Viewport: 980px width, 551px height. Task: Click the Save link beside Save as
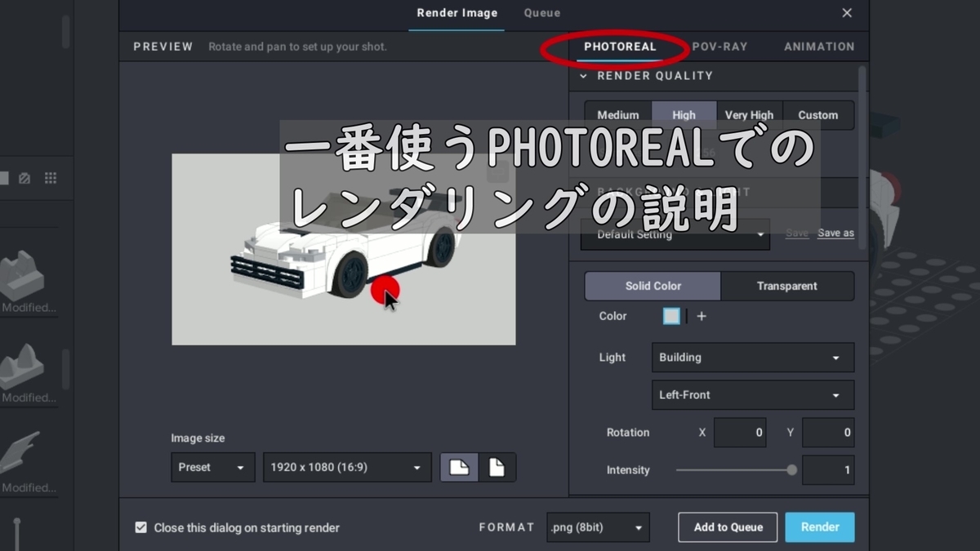(x=797, y=233)
